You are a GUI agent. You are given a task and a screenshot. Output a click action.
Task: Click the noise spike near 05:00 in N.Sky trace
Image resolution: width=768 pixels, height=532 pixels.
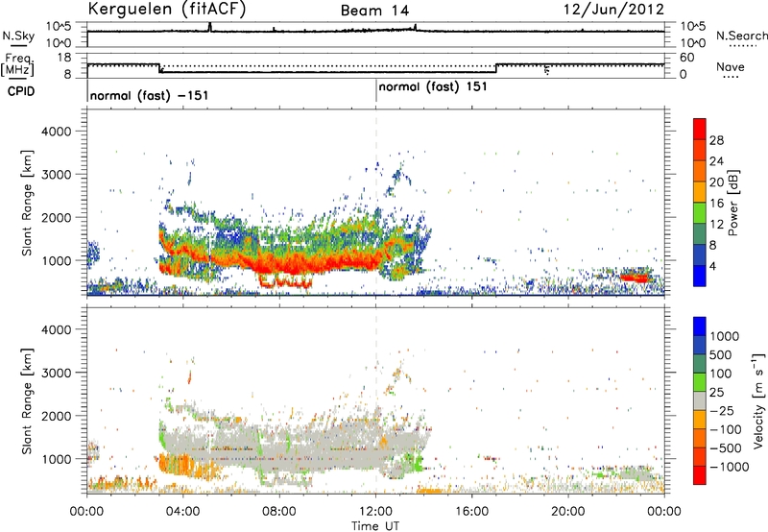210,27
